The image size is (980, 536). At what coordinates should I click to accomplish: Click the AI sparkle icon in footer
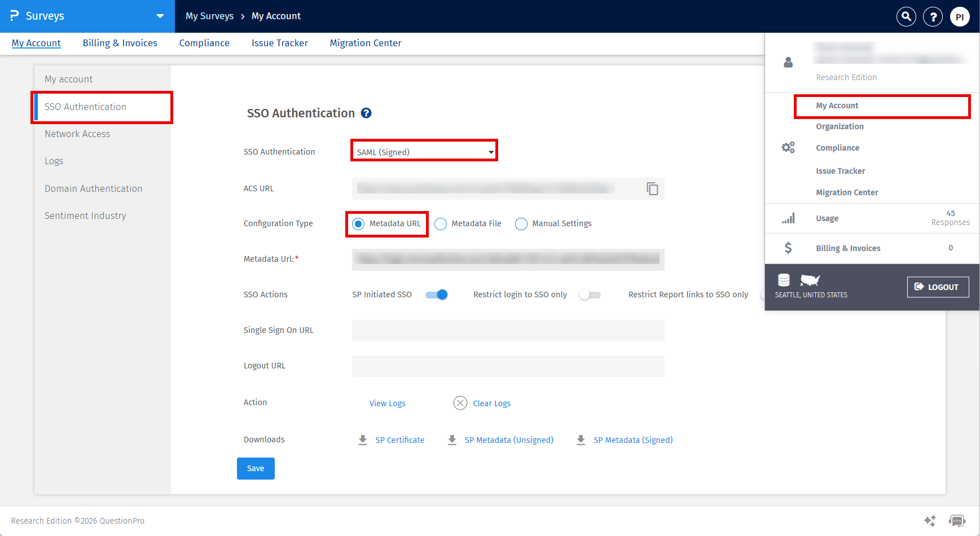click(930, 520)
